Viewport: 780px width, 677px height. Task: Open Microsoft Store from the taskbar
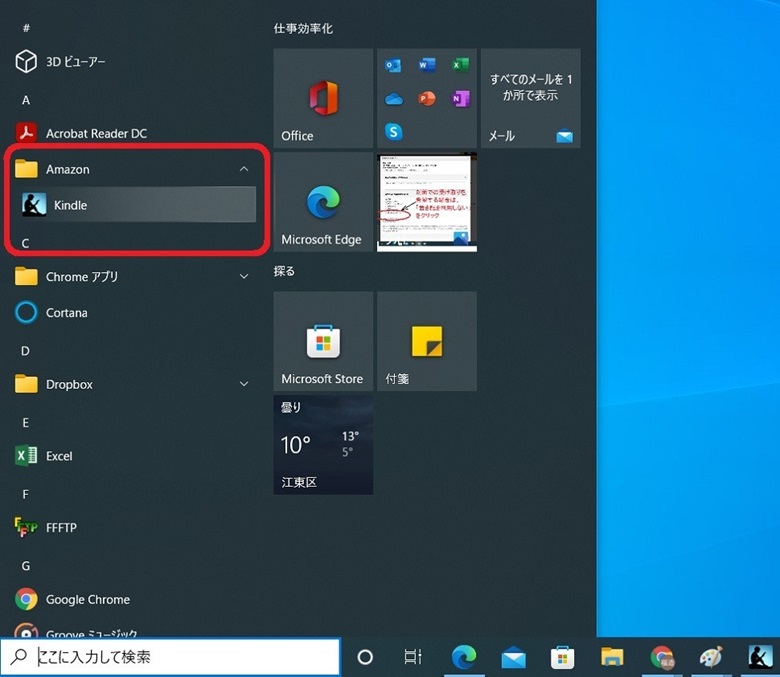pos(563,657)
